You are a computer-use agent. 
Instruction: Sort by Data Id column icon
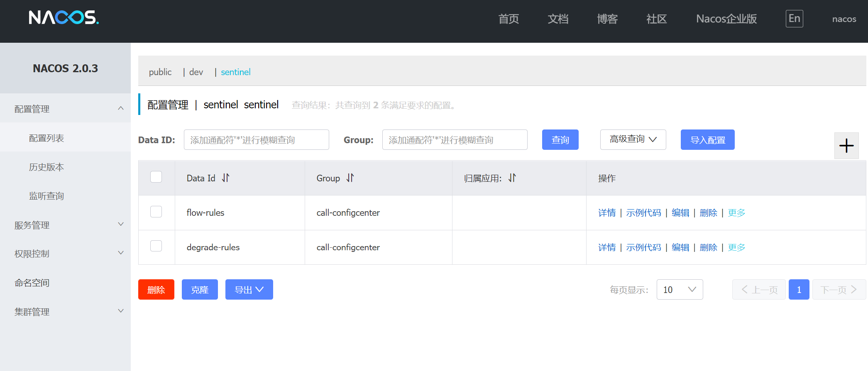[x=225, y=178]
